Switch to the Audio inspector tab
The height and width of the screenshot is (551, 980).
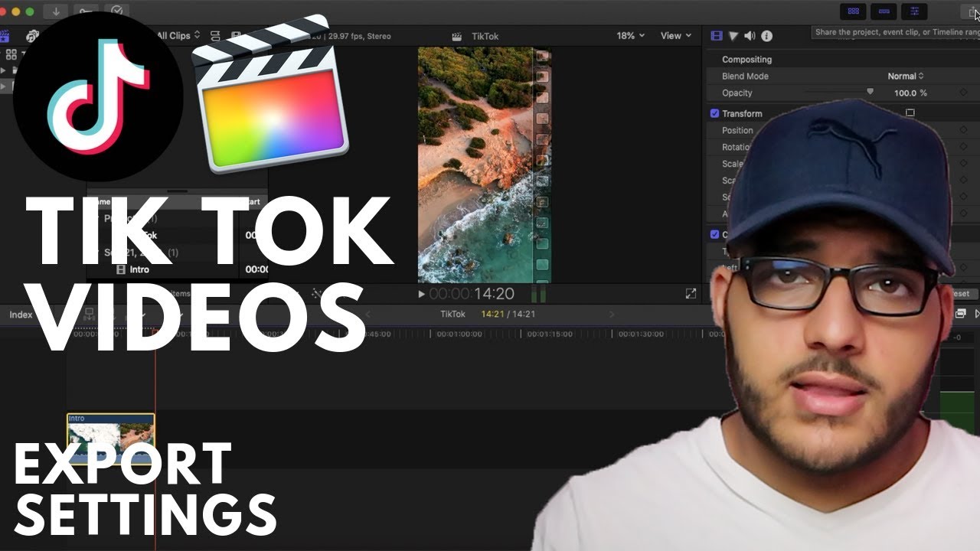pos(750,36)
